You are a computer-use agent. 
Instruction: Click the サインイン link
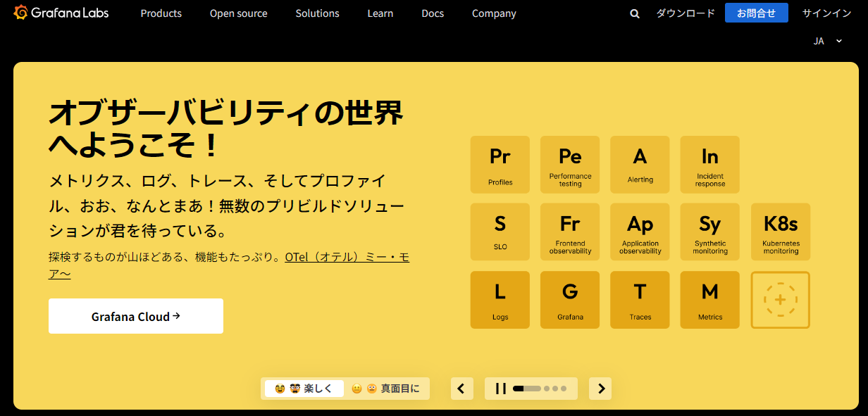tap(827, 13)
